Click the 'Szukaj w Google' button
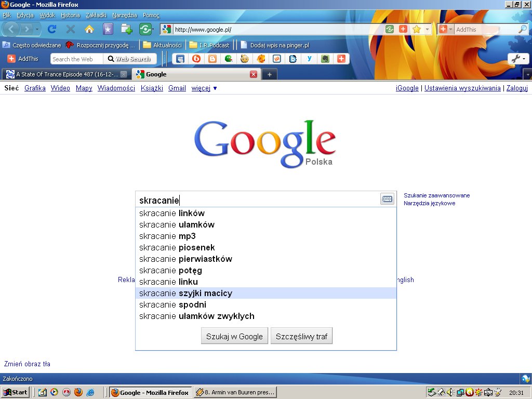532x399 pixels. pos(234,336)
